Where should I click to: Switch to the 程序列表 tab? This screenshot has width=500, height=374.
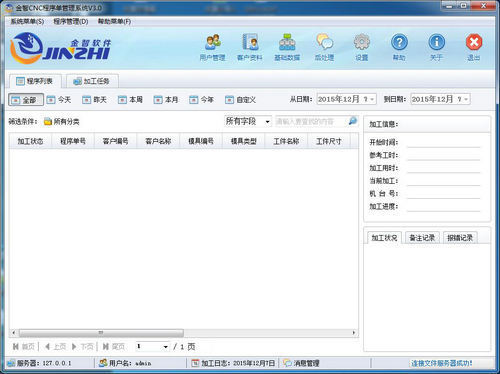35,81
